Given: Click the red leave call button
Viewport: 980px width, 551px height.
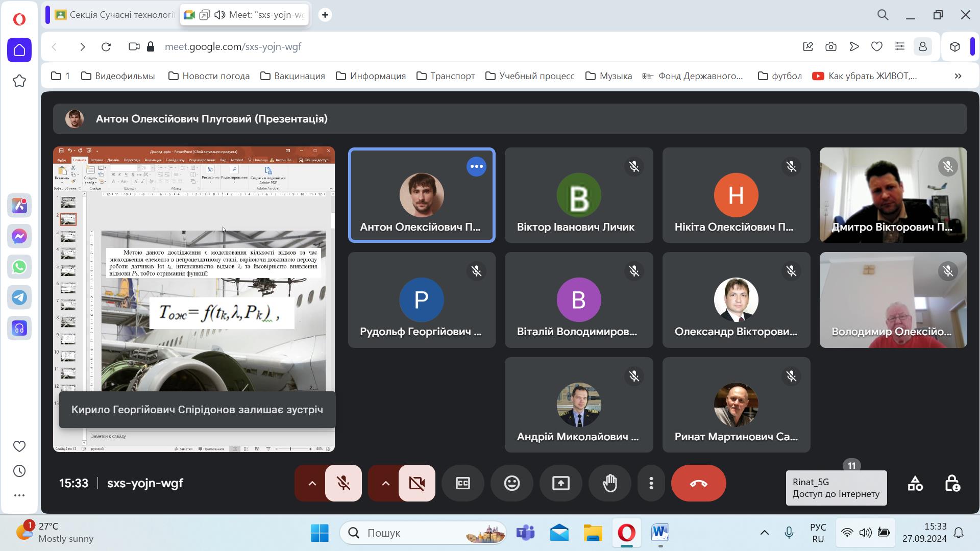Looking at the screenshot, I should pyautogui.click(x=698, y=483).
